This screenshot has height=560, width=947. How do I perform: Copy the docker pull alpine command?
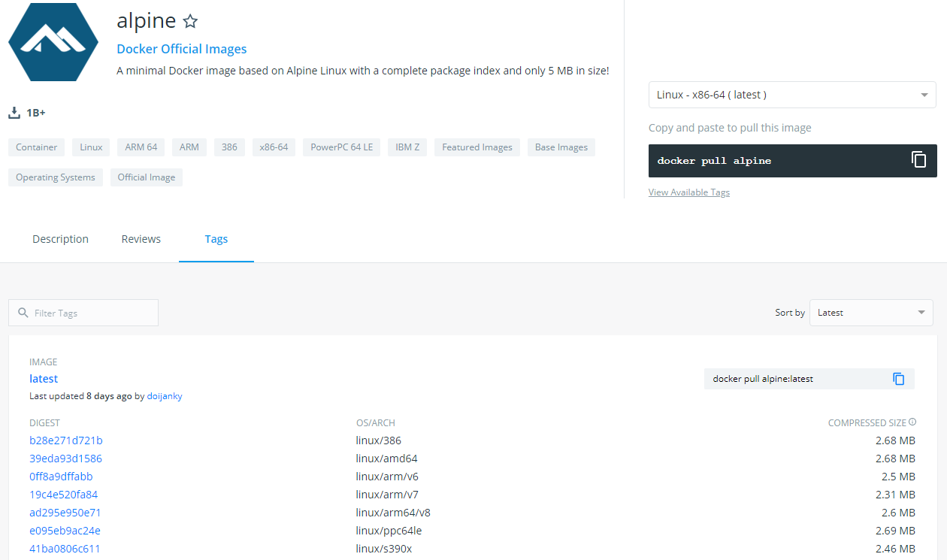pyautogui.click(x=918, y=160)
